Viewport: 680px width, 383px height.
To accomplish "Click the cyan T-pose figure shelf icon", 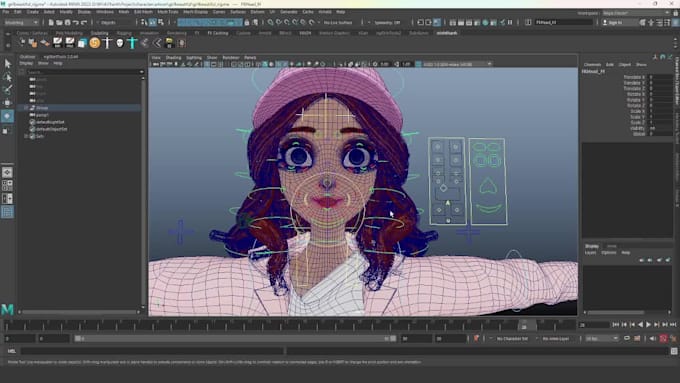I will (x=132, y=43).
